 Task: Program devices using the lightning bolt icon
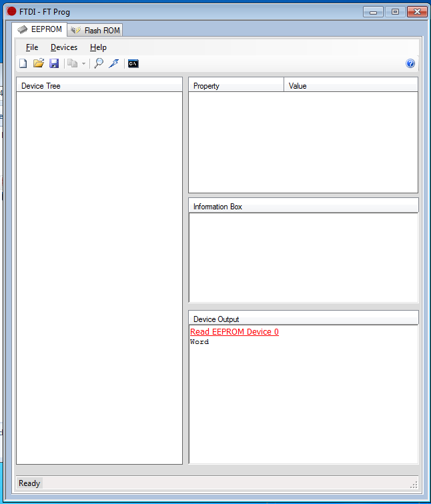(114, 63)
